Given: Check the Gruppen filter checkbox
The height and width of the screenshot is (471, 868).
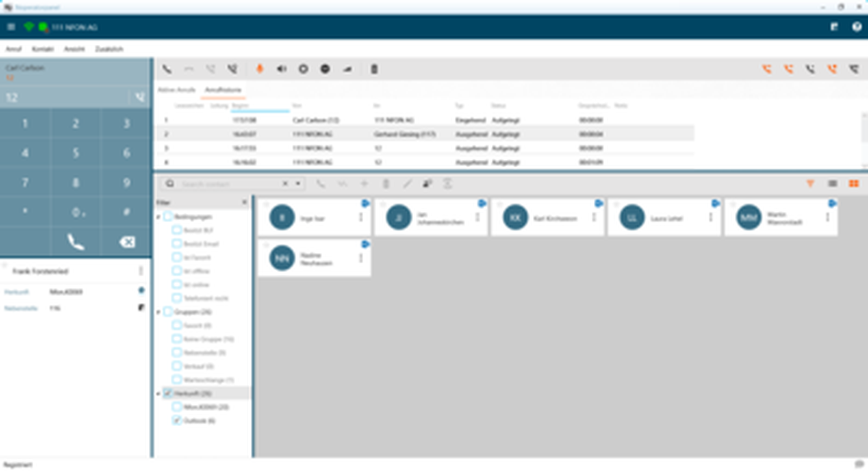Looking at the screenshot, I should coord(168,312).
